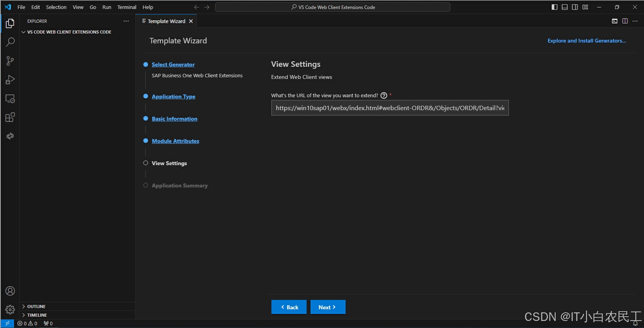Click the Back button
The width and height of the screenshot is (644, 328).
pos(289,307)
